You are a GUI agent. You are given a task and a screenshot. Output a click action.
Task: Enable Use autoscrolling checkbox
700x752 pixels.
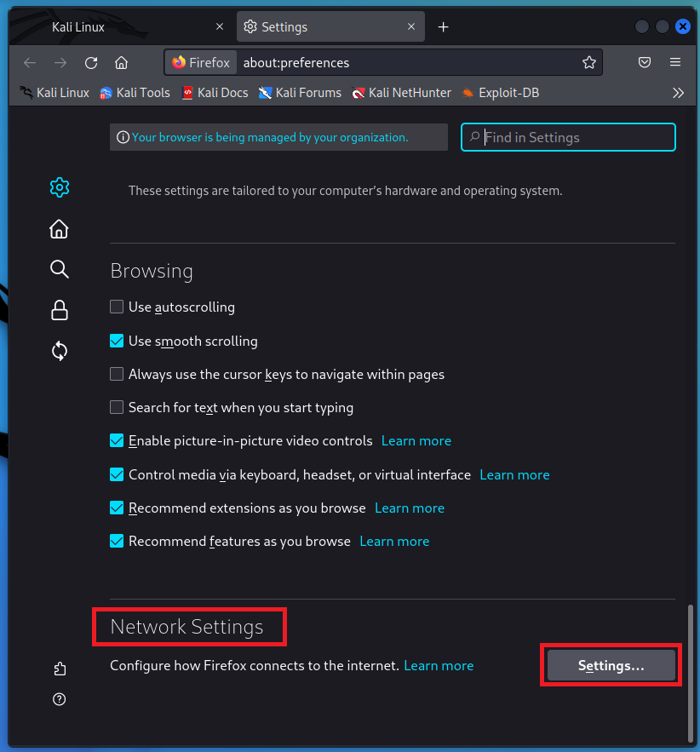click(117, 307)
